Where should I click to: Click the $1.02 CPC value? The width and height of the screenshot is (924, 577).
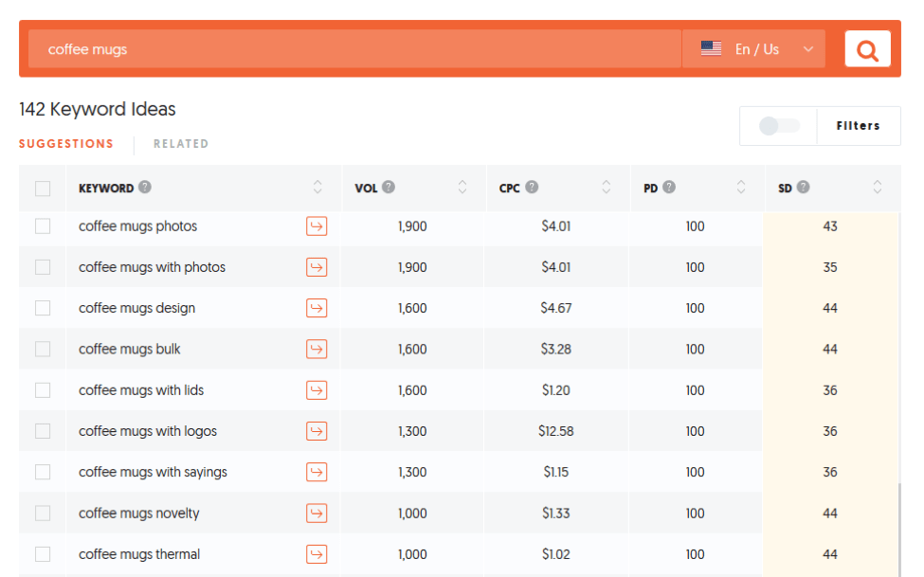point(555,554)
